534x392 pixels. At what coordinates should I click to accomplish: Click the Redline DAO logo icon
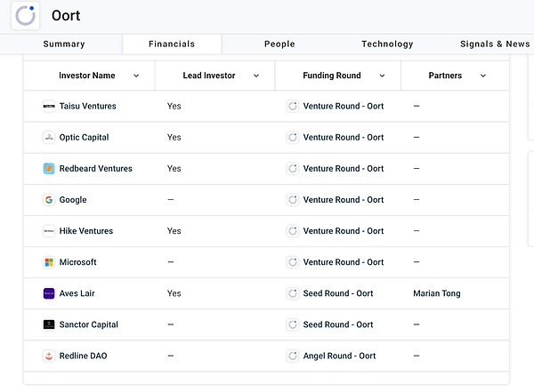pyautogui.click(x=49, y=356)
